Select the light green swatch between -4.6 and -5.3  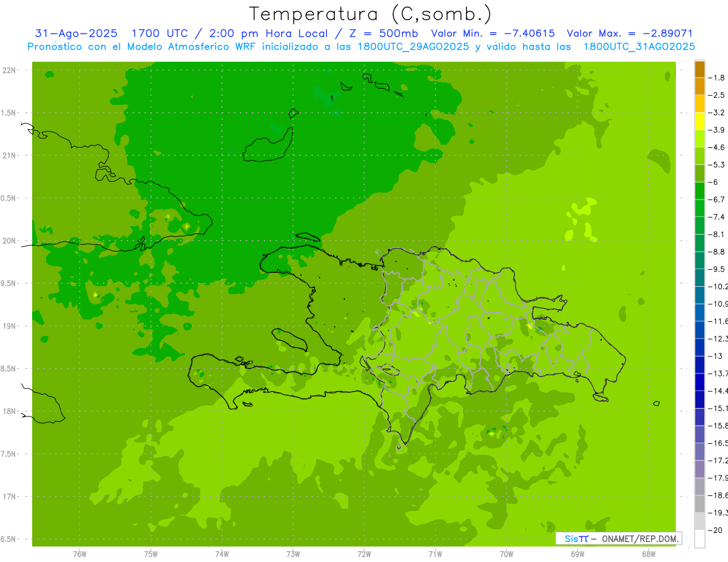pos(699,156)
